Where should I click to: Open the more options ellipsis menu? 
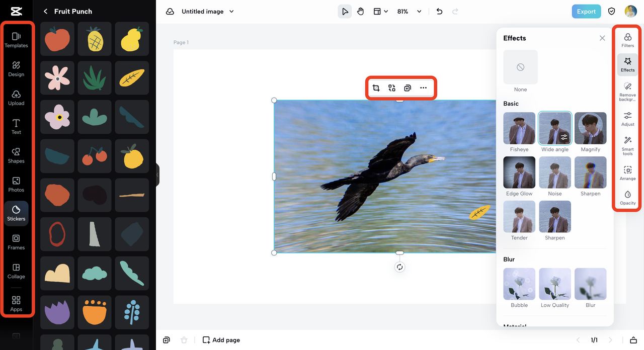click(x=423, y=88)
